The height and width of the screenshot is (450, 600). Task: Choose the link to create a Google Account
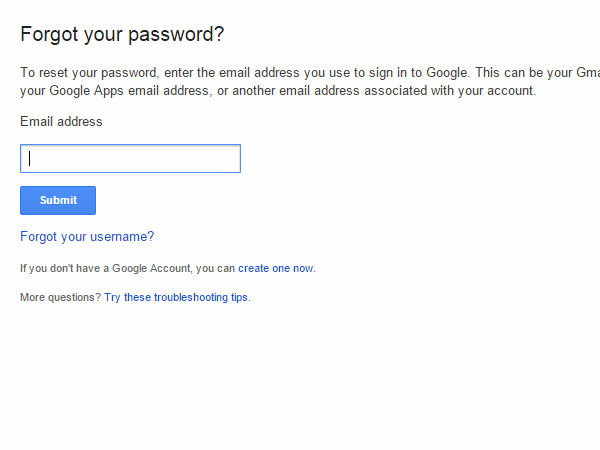click(x=275, y=268)
